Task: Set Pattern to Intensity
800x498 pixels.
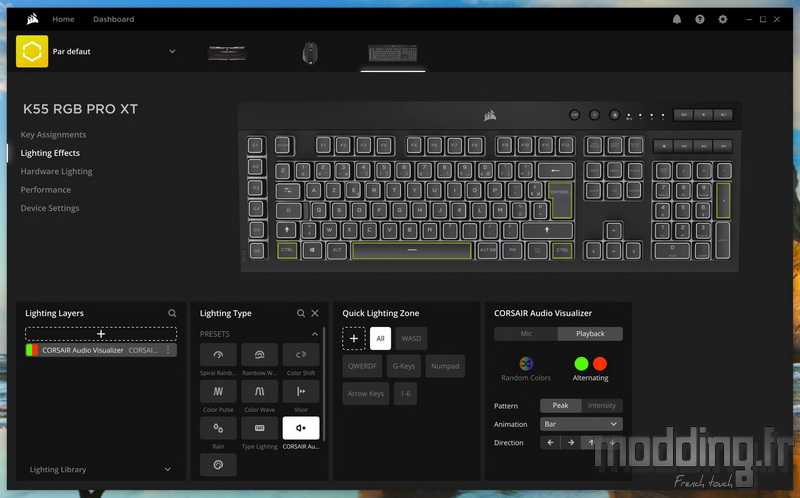Action: [x=602, y=406]
